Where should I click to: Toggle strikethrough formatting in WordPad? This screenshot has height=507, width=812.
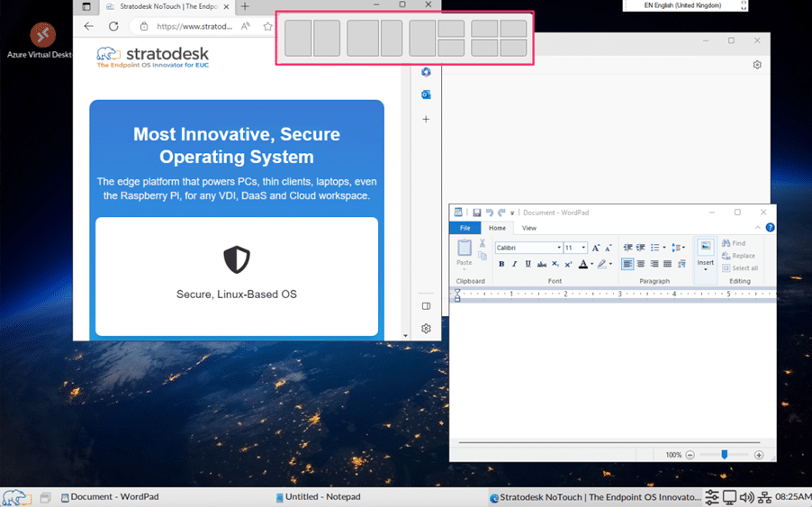(x=542, y=264)
